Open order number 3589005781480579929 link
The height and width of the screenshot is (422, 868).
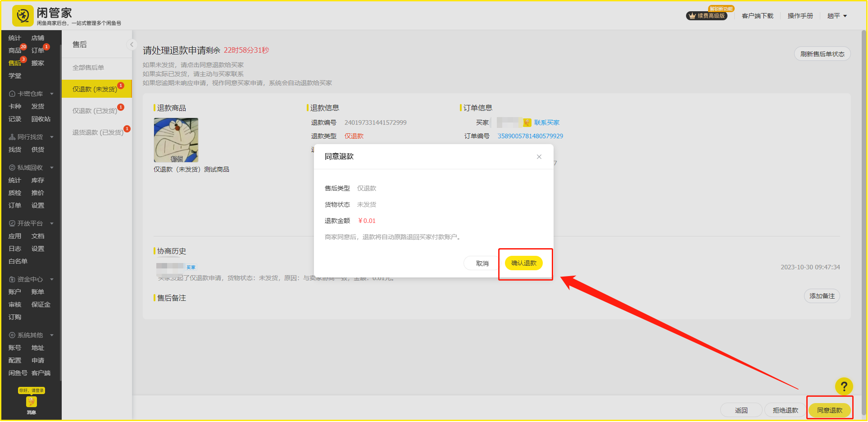(530, 136)
